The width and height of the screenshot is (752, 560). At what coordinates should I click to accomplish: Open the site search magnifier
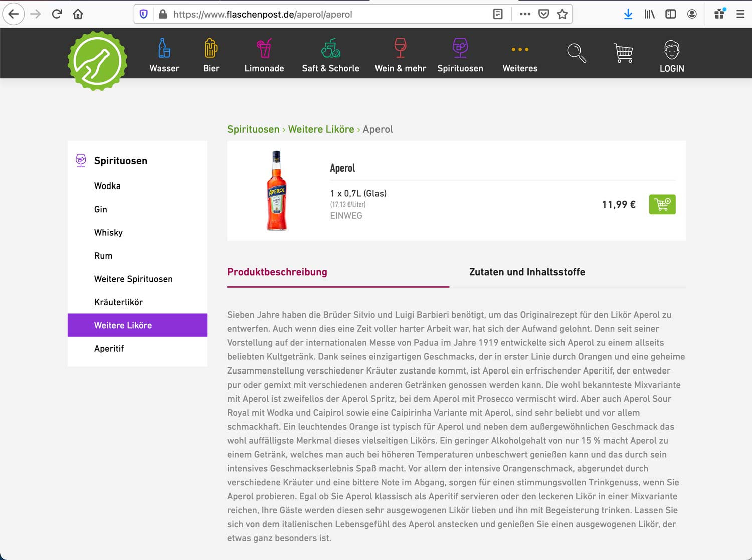pyautogui.click(x=576, y=53)
